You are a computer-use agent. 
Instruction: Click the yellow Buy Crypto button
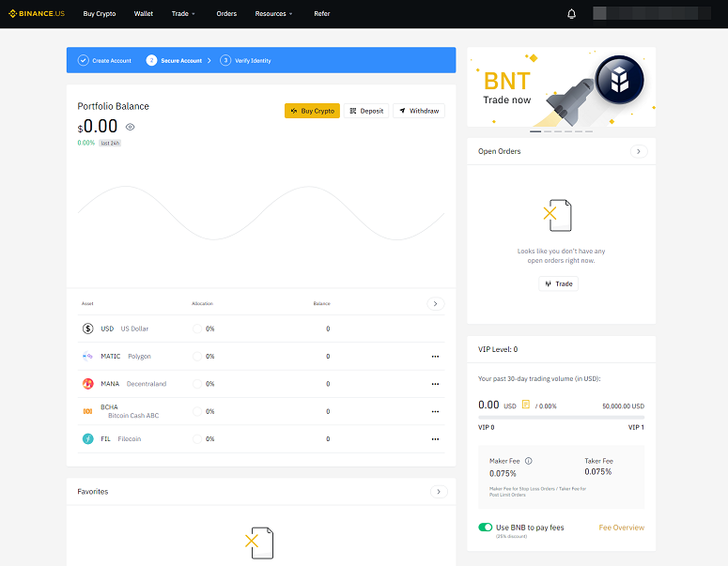click(312, 111)
